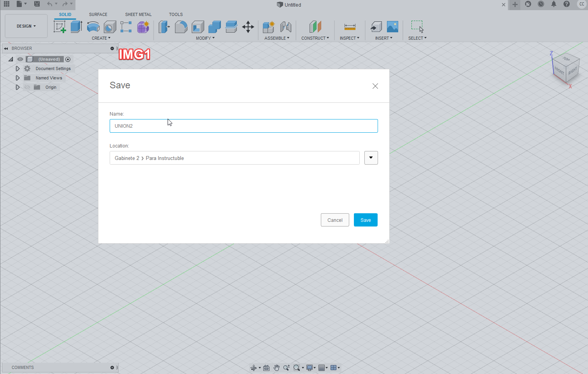The height and width of the screenshot is (374, 588).
Task: Select the Measure tool
Action: [x=350, y=27]
